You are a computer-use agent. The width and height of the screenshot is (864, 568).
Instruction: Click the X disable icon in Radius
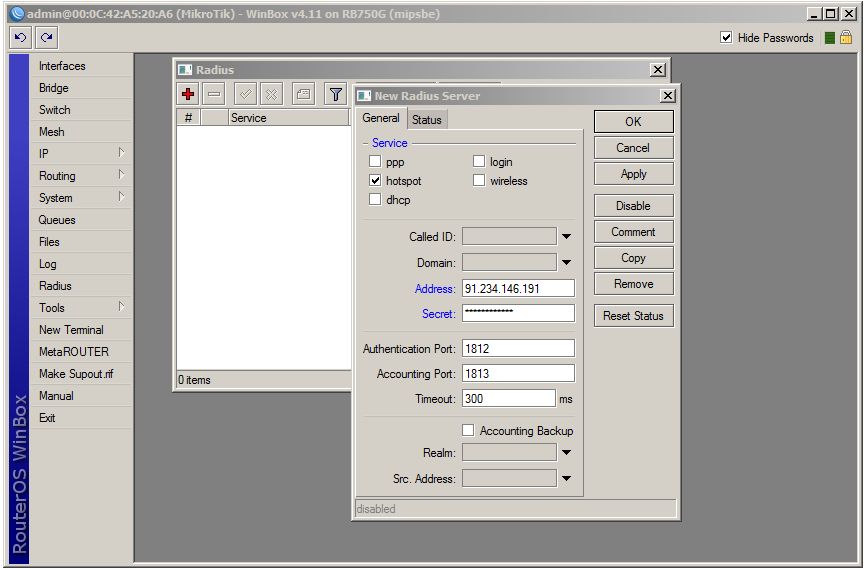(271, 94)
